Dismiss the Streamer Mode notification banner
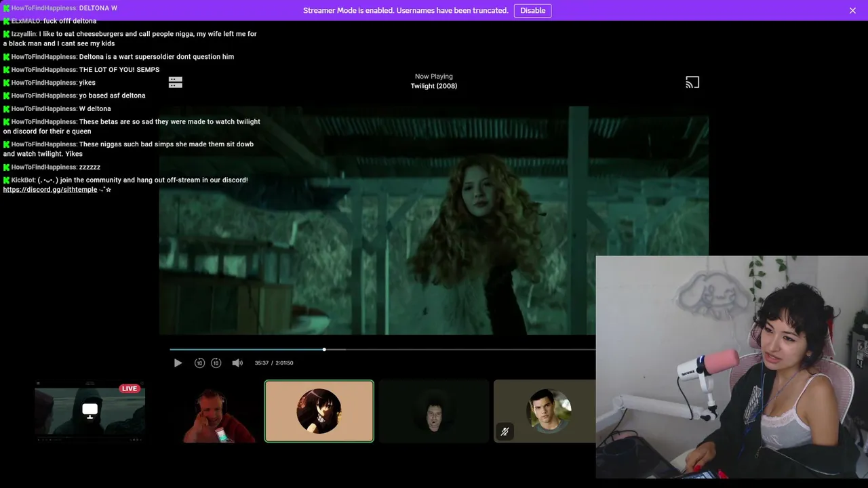The image size is (868, 488). [852, 10]
